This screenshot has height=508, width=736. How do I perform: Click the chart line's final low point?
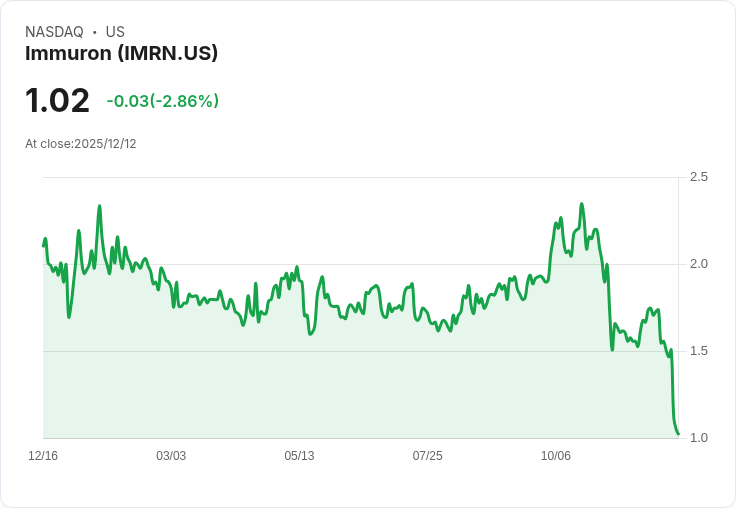(678, 434)
